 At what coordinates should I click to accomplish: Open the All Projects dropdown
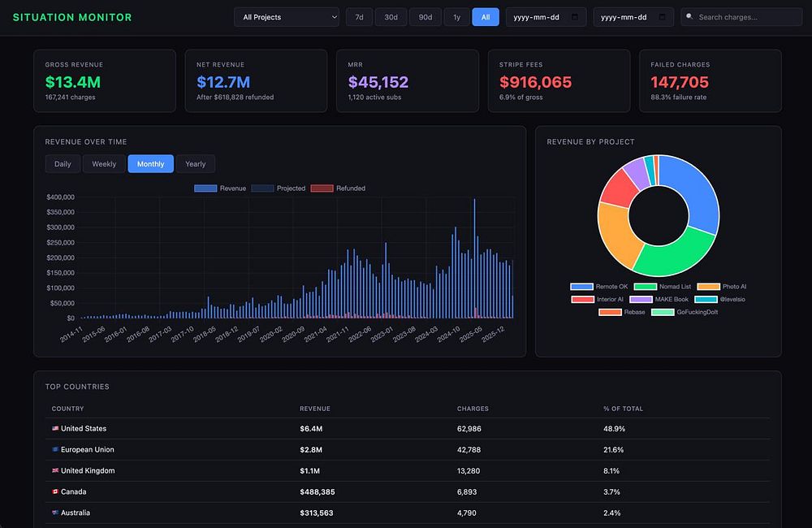(x=287, y=17)
